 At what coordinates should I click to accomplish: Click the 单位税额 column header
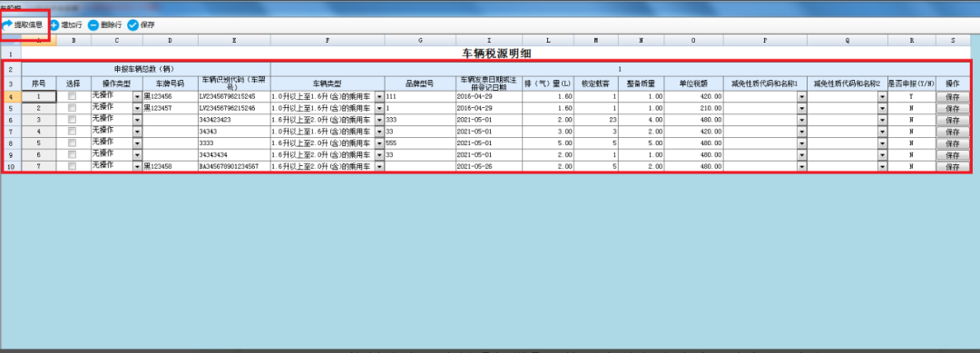[x=694, y=83]
